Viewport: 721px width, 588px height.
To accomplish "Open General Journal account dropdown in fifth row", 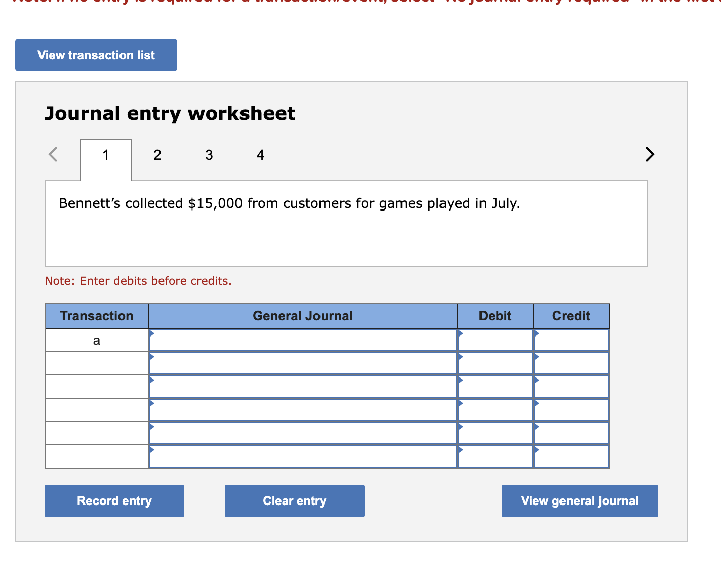I will pyautogui.click(x=303, y=433).
